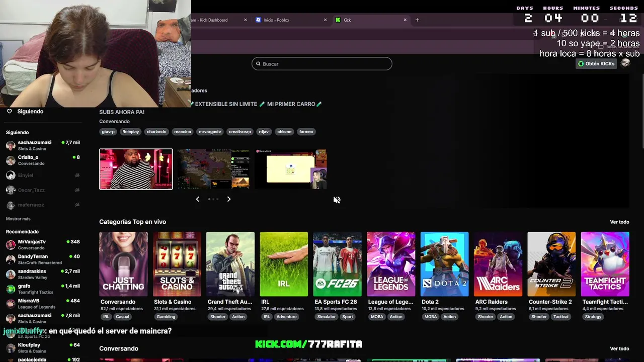
Task: Open the Just Chatting category cover
Action: (123, 264)
